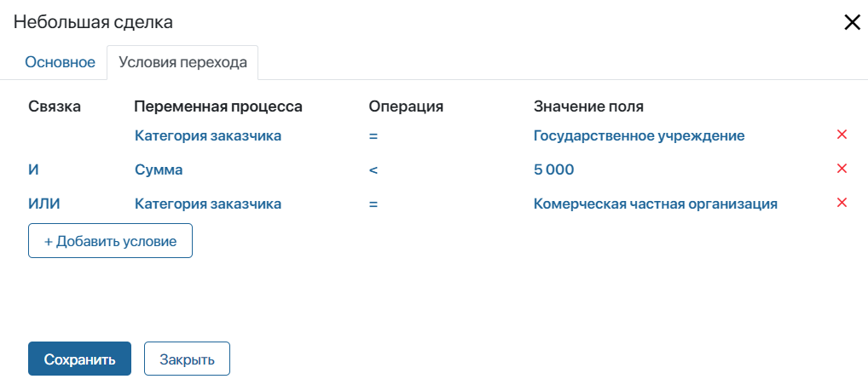Remove the Сумма condition with red X
The width and height of the screenshot is (868, 379).
click(x=842, y=169)
